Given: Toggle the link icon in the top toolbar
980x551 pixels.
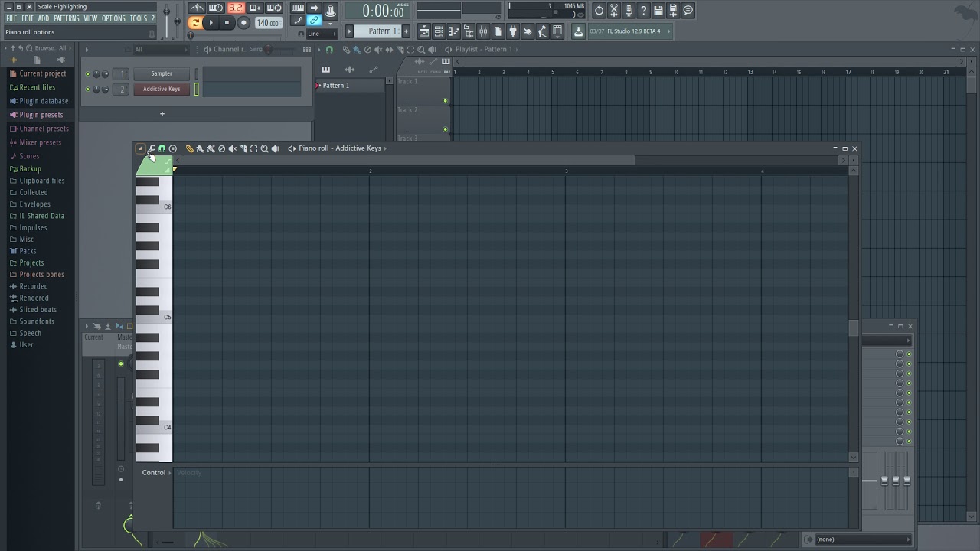Looking at the screenshot, I should 314,21.
